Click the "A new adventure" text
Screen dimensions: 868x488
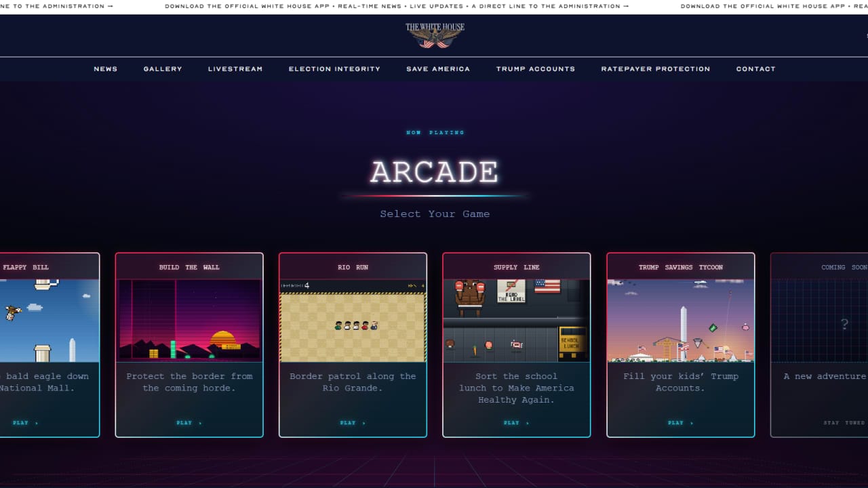[825, 376]
